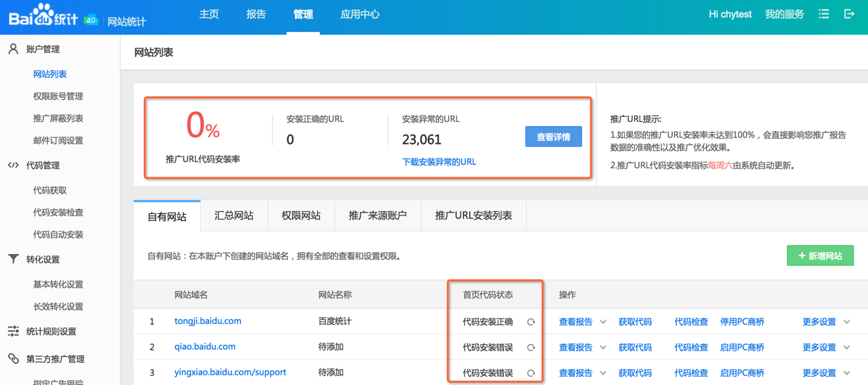Screen dimensions: 868x385
Task: Switch to the 汇总网站 tab
Action: 234,216
